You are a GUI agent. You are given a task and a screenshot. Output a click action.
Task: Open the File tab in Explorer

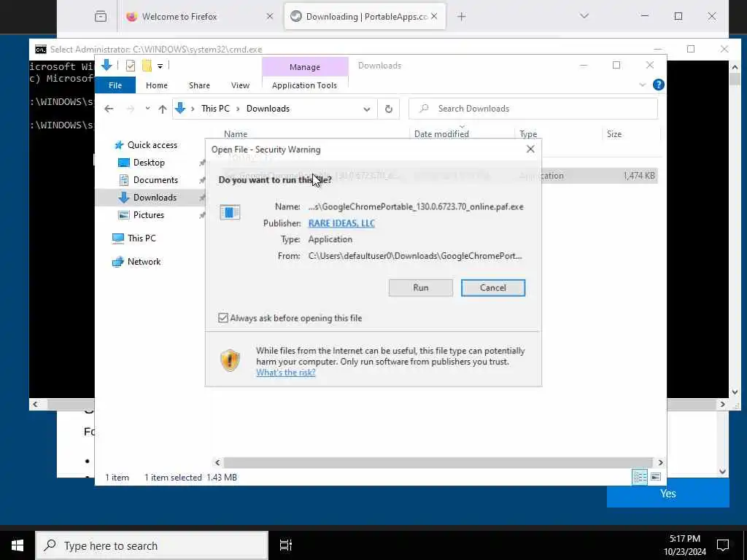pos(115,85)
